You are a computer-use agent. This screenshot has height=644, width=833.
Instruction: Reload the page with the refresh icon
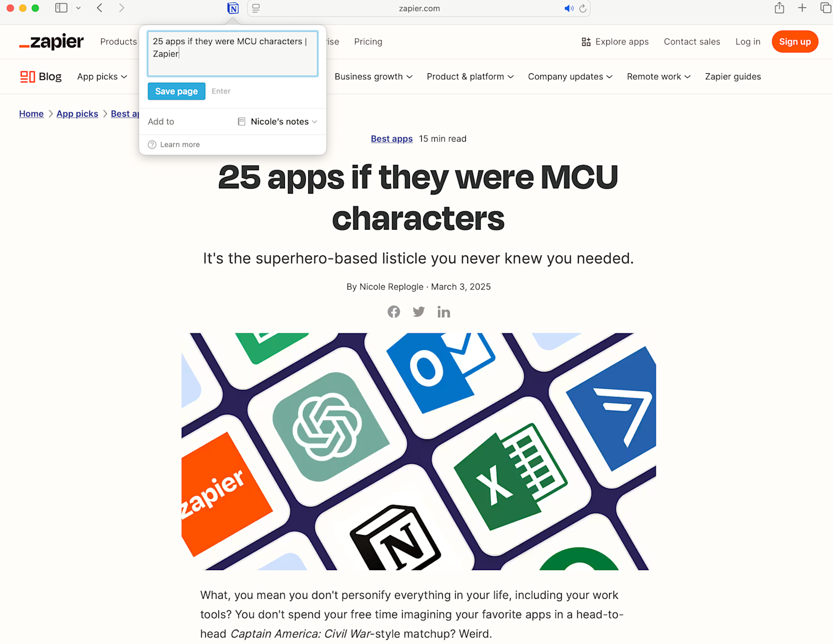point(583,8)
